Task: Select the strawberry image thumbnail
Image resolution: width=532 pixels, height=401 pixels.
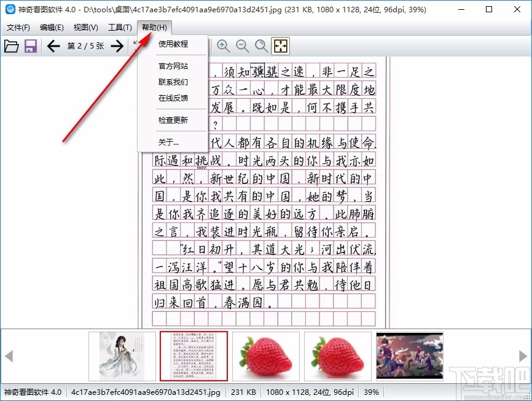Action: click(265, 356)
